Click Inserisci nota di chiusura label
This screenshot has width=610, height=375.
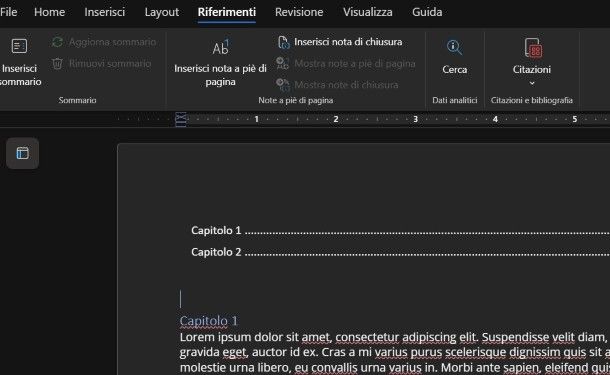point(348,42)
